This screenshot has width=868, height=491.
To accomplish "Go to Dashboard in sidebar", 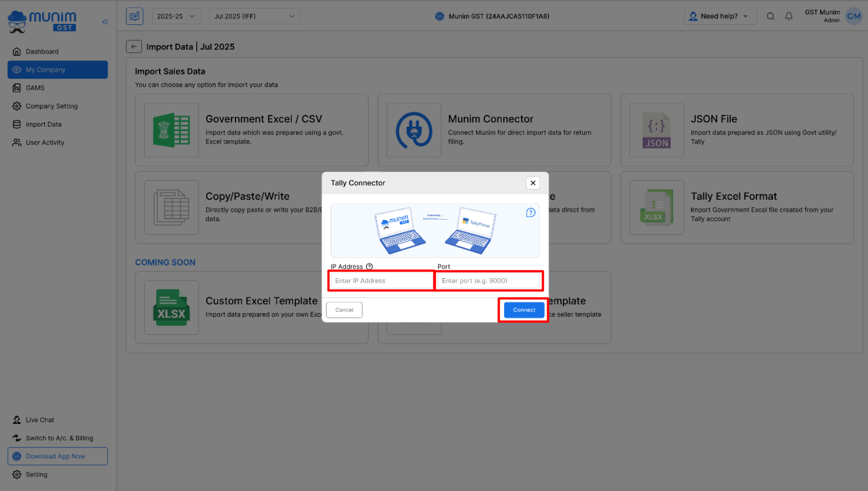I will click(42, 51).
